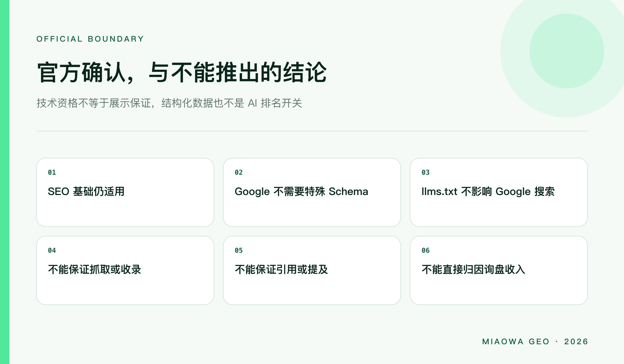624x364 pixels.
Task: Click the number label '02'
Action: pyautogui.click(x=239, y=172)
